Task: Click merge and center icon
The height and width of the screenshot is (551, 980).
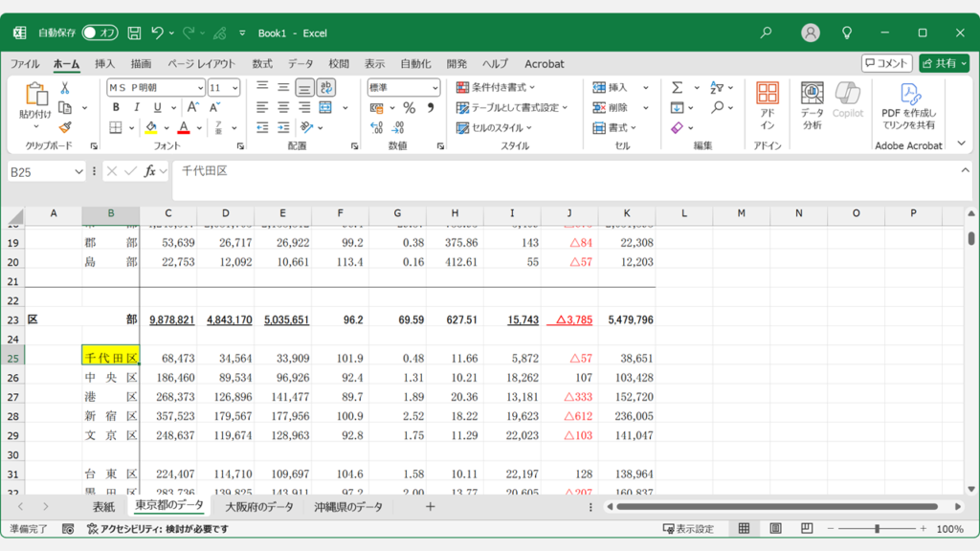Action: [x=325, y=107]
